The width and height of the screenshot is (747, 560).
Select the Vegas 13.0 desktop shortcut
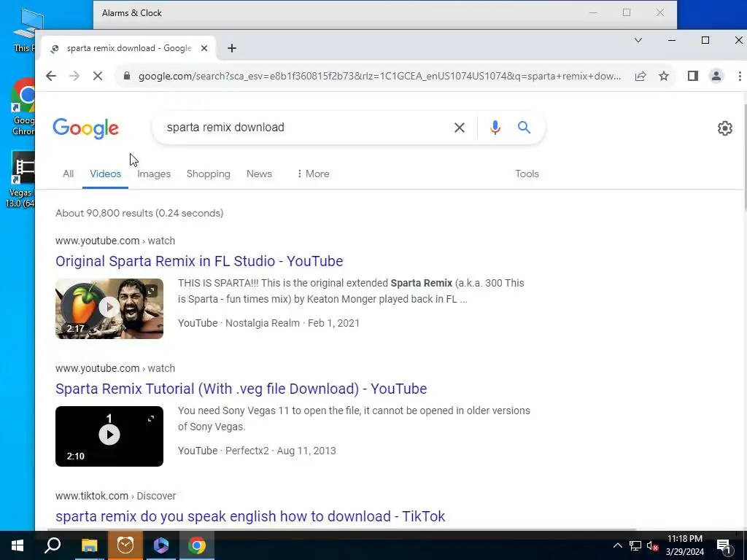(20, 180)
